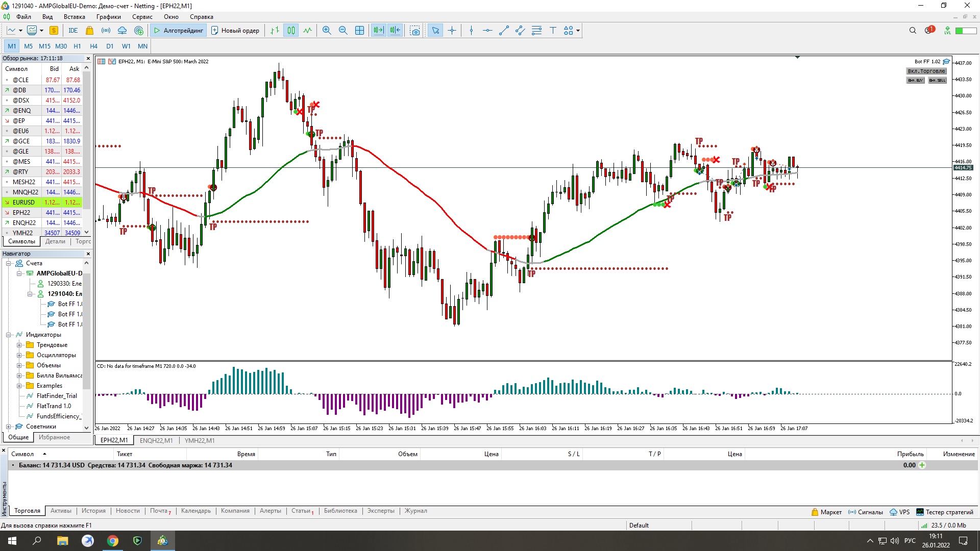Take a chart screenshot with camera icon
980x551 pixels.
[x=415, y=31]
